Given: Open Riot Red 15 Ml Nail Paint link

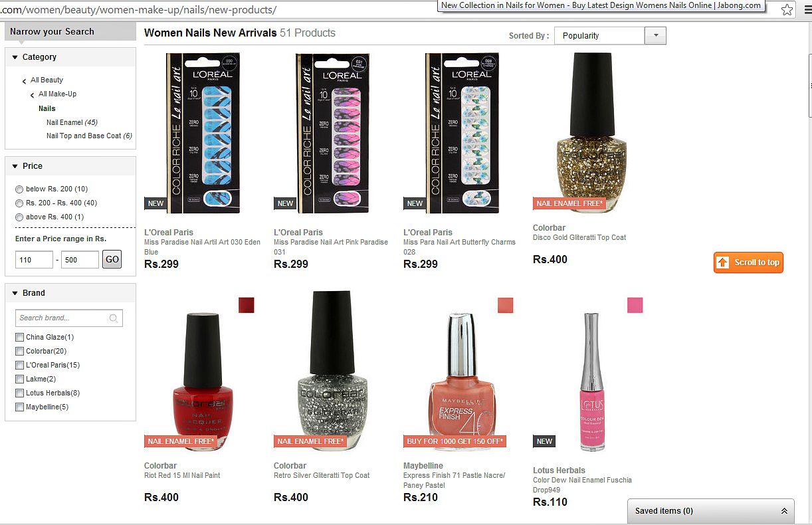Looking at the screenshot, I should point(182,475).
